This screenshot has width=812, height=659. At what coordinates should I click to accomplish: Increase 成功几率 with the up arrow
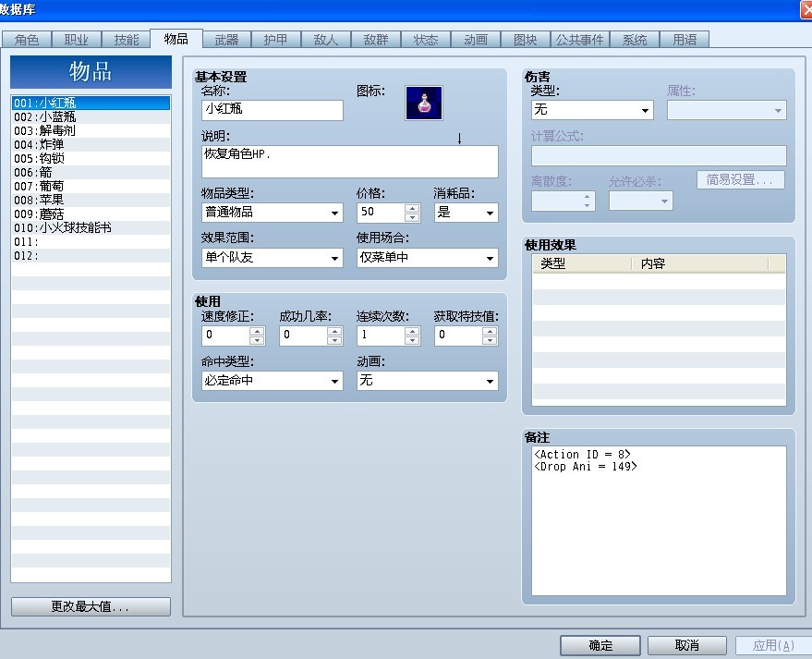pos(334,331)
